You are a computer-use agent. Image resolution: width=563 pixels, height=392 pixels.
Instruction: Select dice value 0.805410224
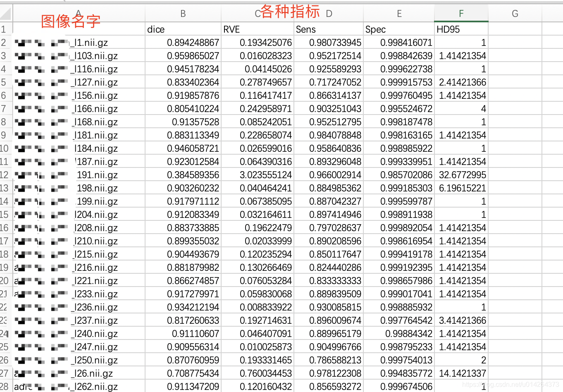pyautogui.click(x=183, y=109)
